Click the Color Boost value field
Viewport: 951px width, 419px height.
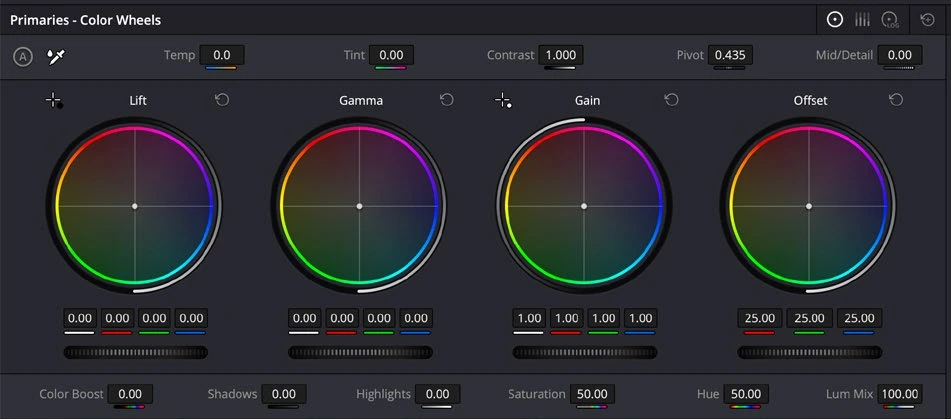tap(130, 394)
